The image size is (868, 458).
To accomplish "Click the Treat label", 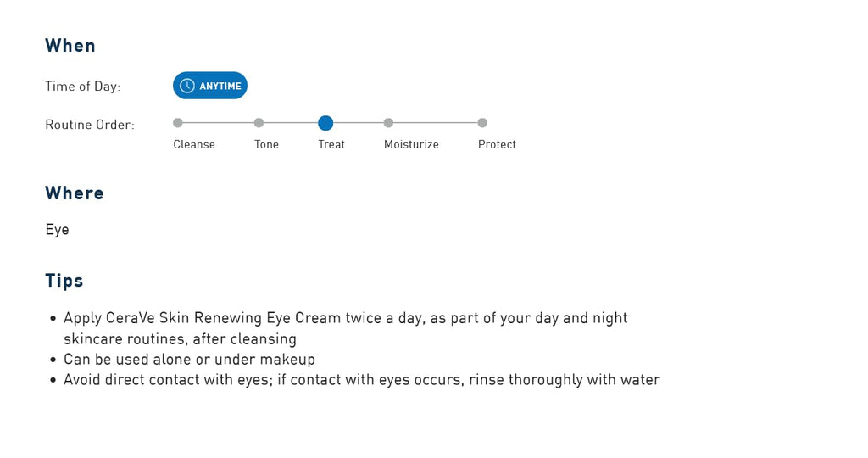I will coord(331,144).
